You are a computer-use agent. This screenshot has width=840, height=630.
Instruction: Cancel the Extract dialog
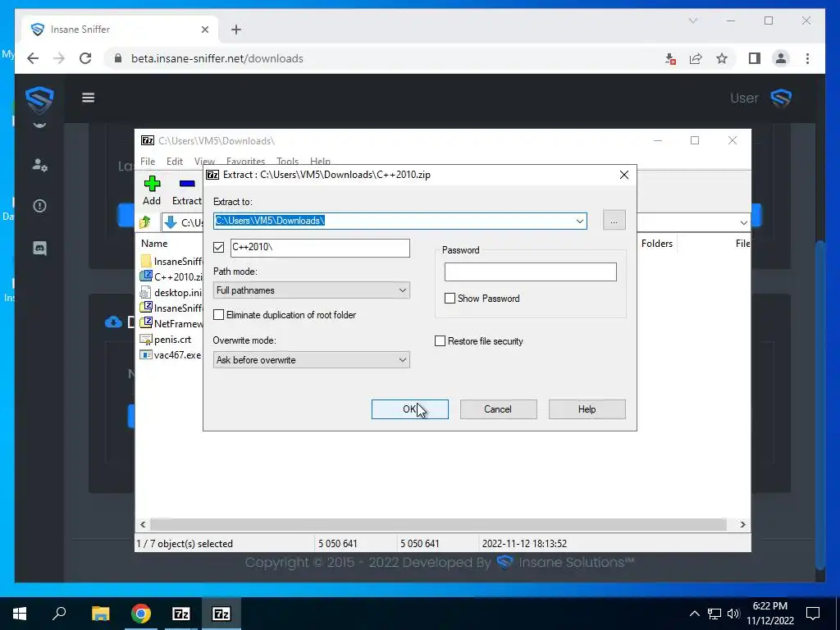[498, 409]
